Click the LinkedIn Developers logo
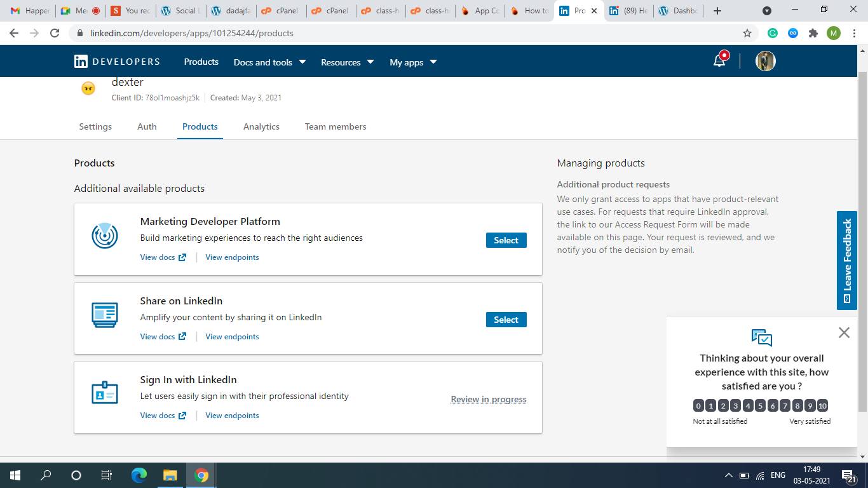The height and width of the screenshot is (488, 868). 117,62
